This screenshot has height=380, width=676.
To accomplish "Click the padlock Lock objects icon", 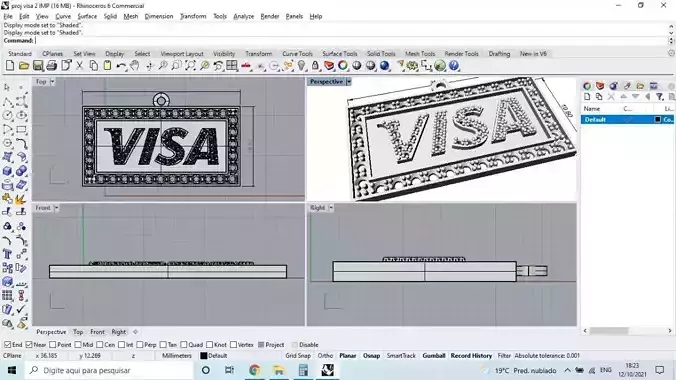I will (315, 66).
